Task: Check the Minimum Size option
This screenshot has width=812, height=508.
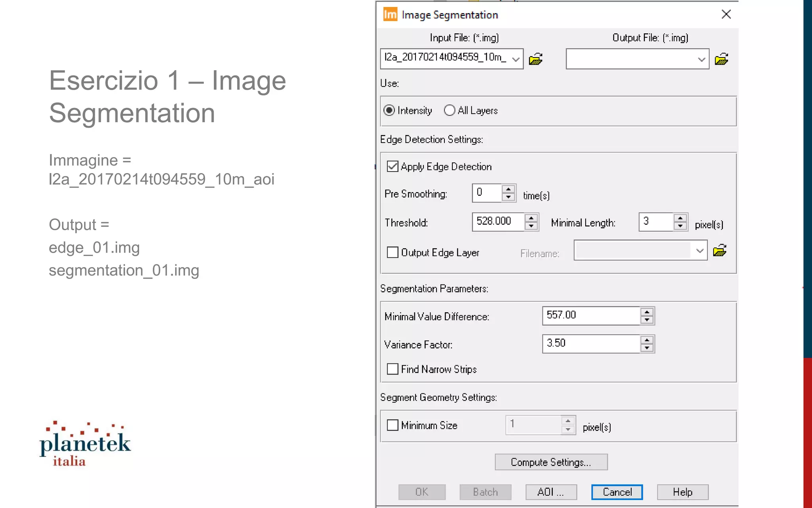Action: coord(393,425)
